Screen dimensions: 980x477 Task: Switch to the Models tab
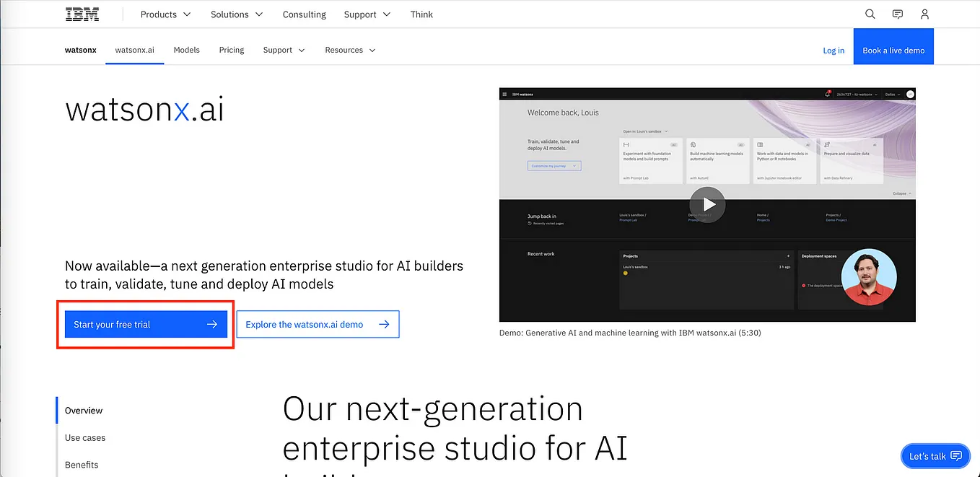(186, 50)
